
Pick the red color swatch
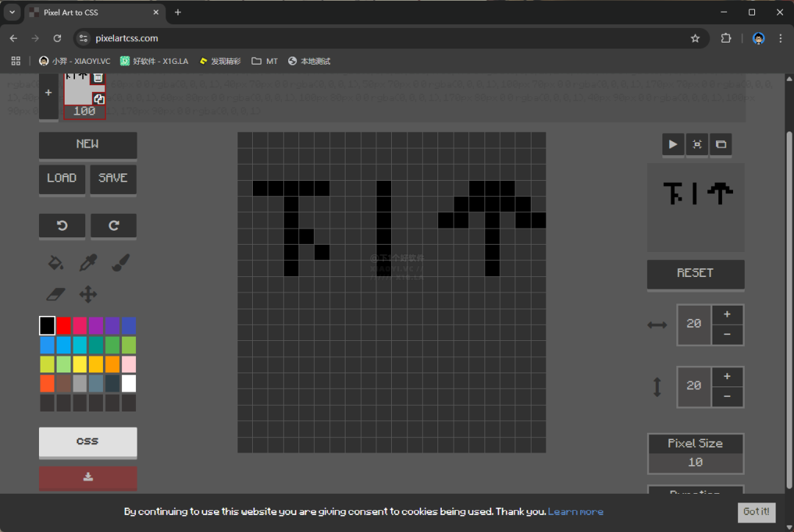(64, 326)
